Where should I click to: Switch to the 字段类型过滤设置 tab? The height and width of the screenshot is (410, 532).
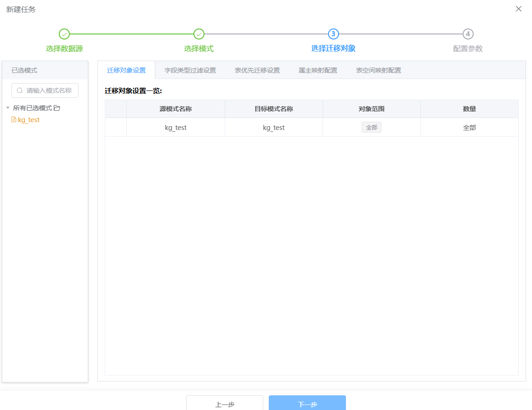[190, 70]
